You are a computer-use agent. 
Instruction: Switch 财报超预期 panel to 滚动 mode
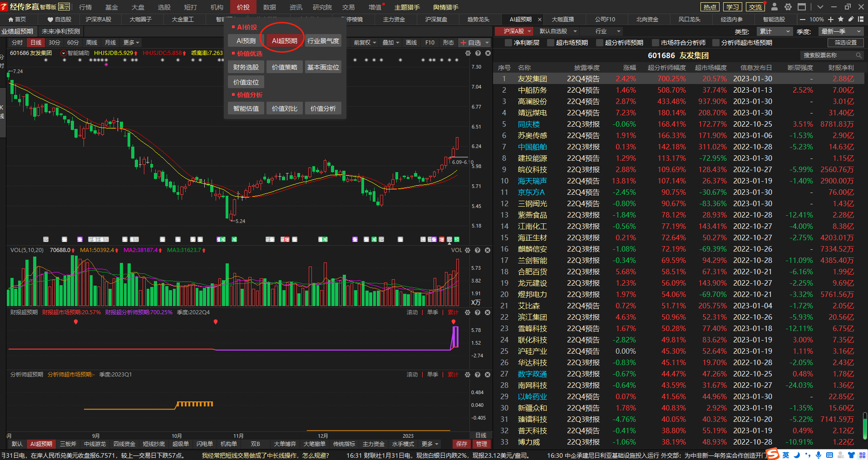pyautogui.click(x=412, y=312)
